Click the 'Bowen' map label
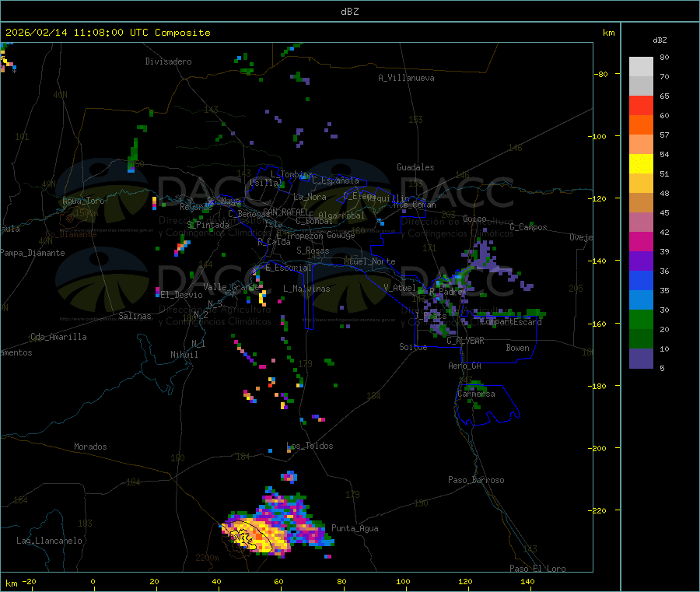700x592 pixels. 518,348
